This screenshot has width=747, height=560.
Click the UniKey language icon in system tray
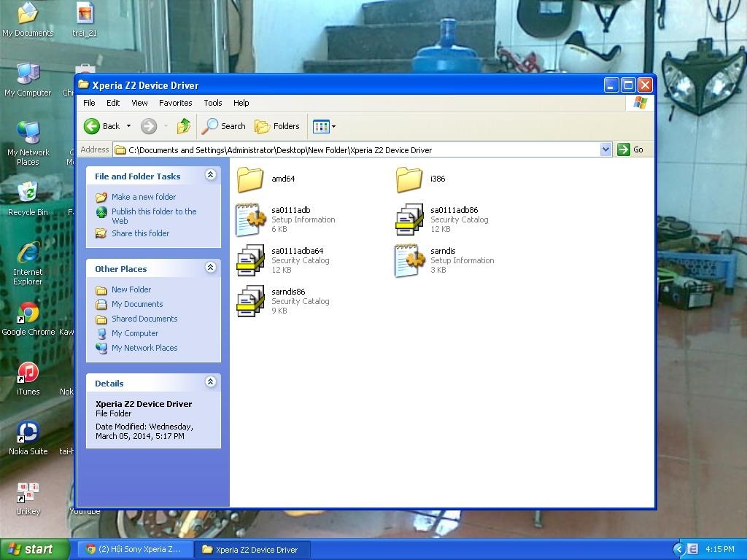tap(693, 550)
